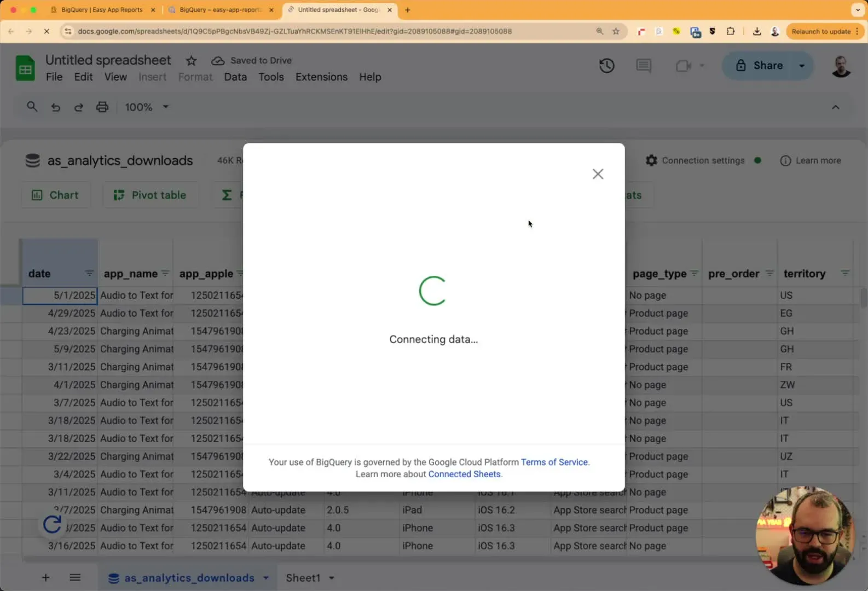Bookmark this page with the star
The image size is (868, 591).
(x=616, y=31)
